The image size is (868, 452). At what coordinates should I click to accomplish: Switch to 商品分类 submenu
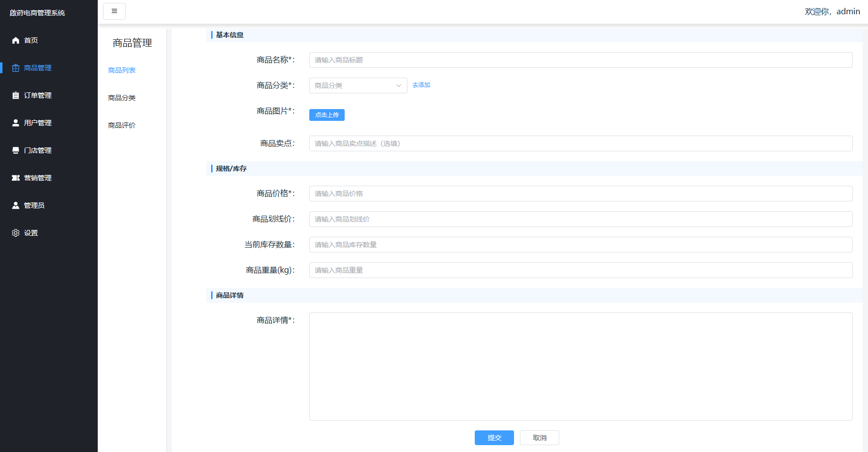(x=122, y=98)
